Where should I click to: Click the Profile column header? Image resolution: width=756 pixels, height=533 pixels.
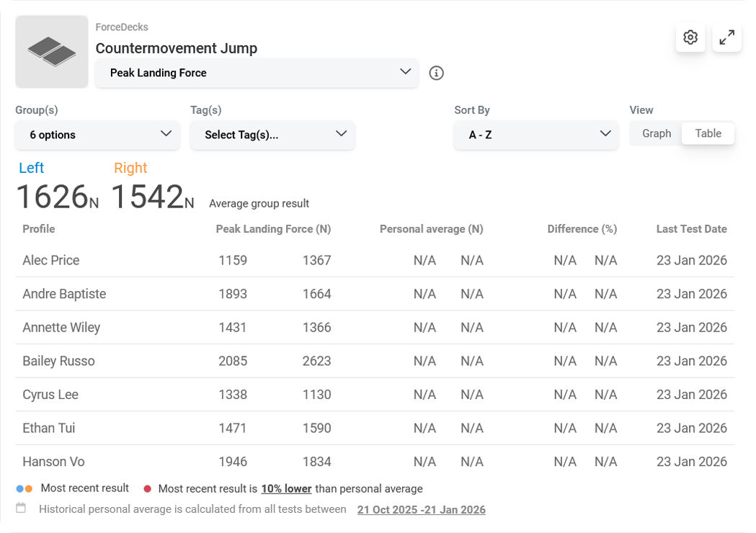(x=39, y=229)
